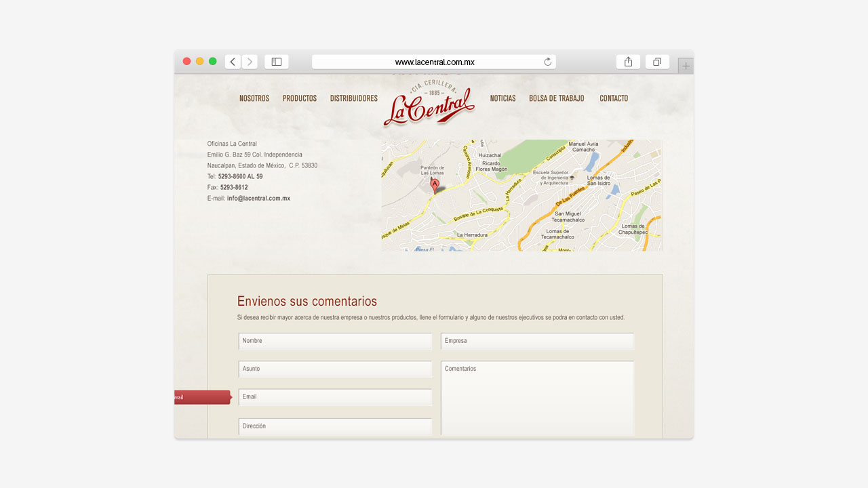Toggle the Safari sidebar icon
Viewport: 868px width, 488px height.
tap(277, 62)
